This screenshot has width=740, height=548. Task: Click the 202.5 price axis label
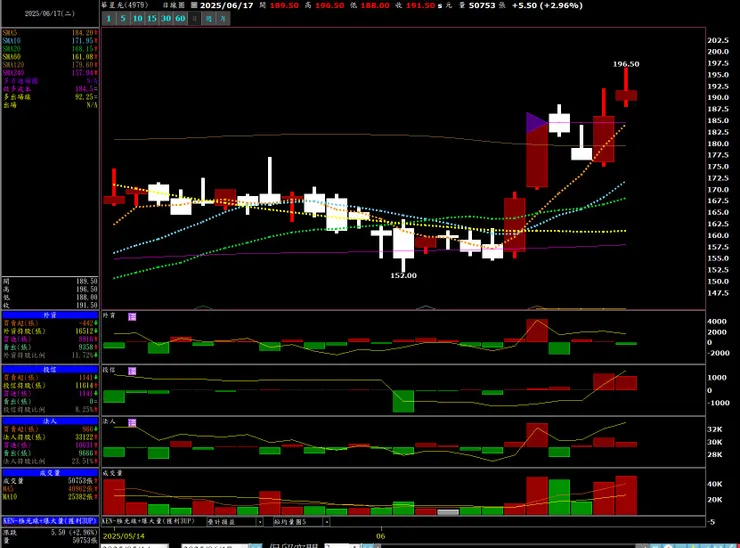[x=718, y=41]
